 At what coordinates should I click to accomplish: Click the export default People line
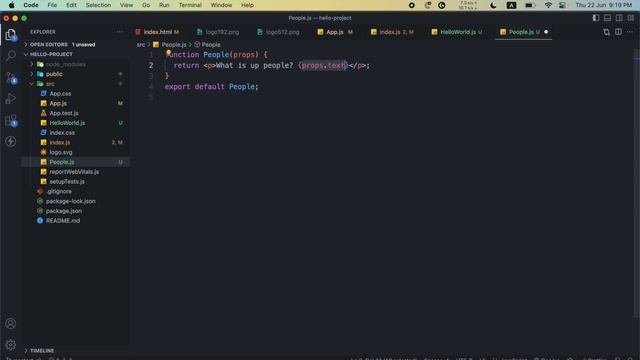point(211,87)
